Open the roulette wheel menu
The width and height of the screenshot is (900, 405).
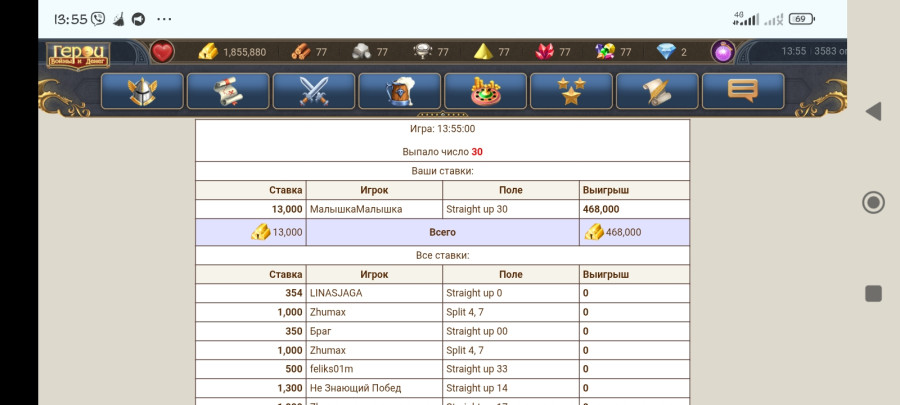pyautogui.click(x=486, y=91)
